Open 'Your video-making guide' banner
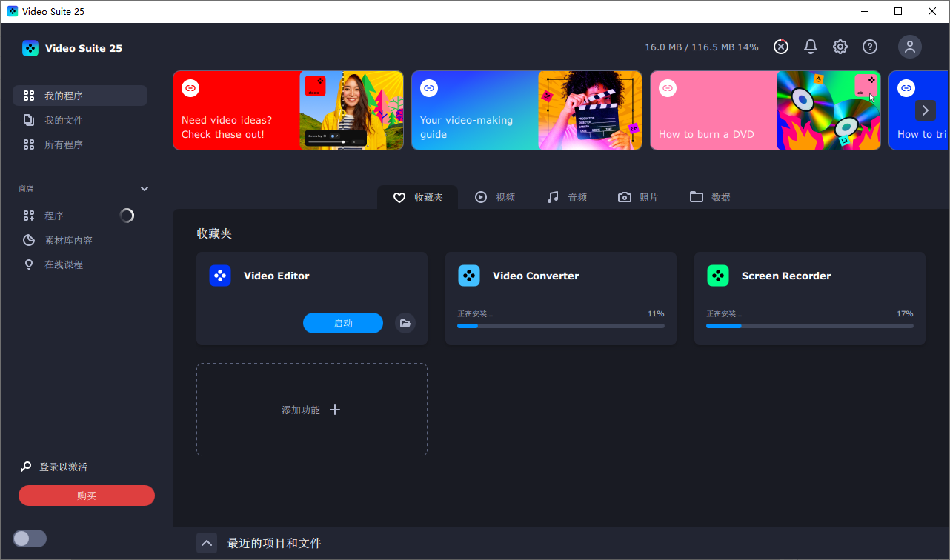 point(527,110)
